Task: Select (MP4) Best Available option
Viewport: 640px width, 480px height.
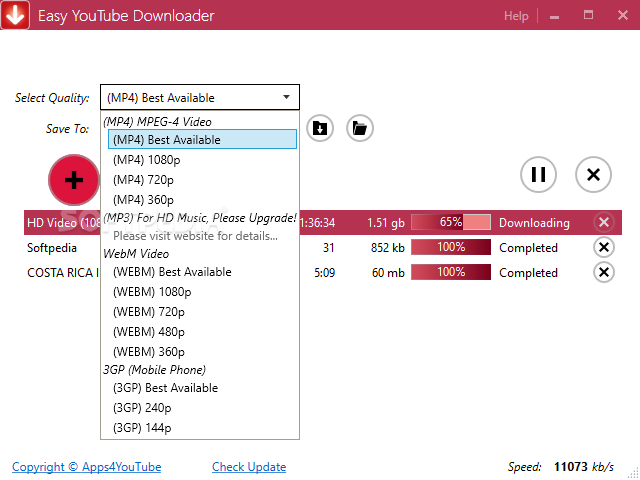Action: (x=202, y=139)
